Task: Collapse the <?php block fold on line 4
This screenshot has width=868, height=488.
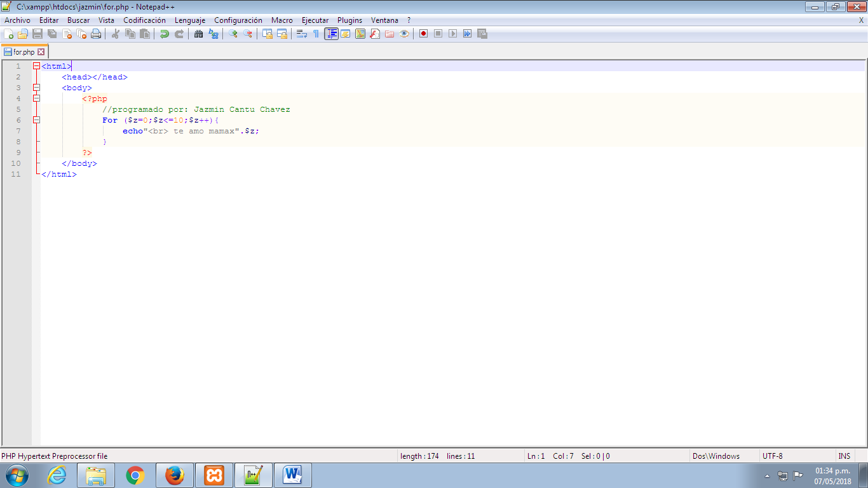Action: [36, 98]
